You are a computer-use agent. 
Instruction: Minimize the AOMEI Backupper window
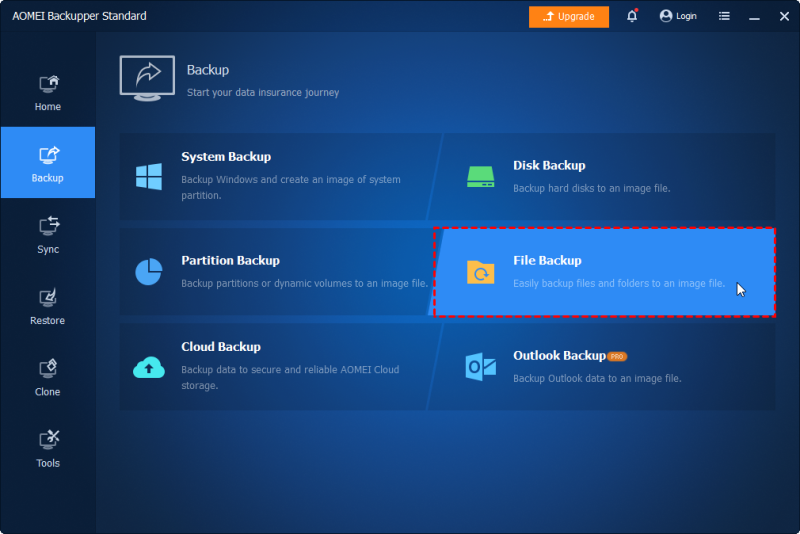click(x=755, y=17)
